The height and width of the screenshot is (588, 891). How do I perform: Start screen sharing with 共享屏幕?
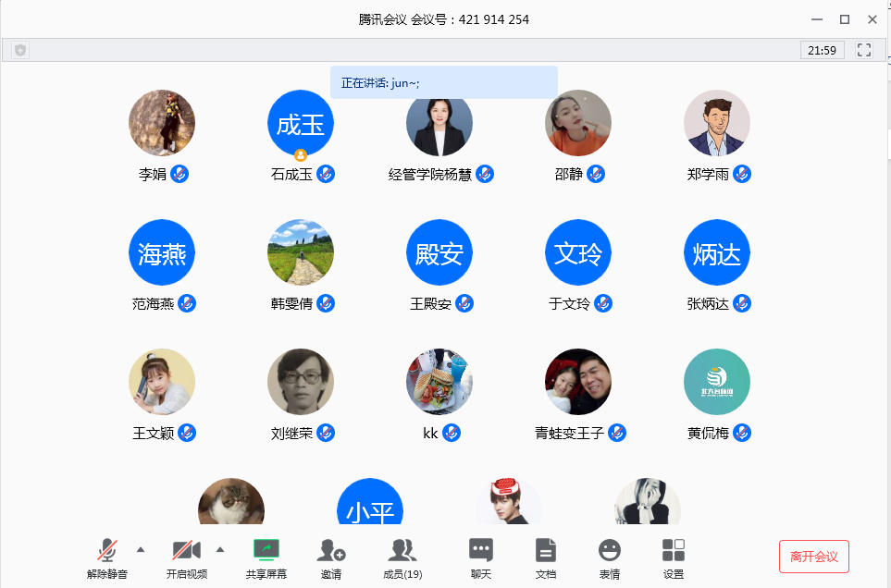[x=266, y=558]
